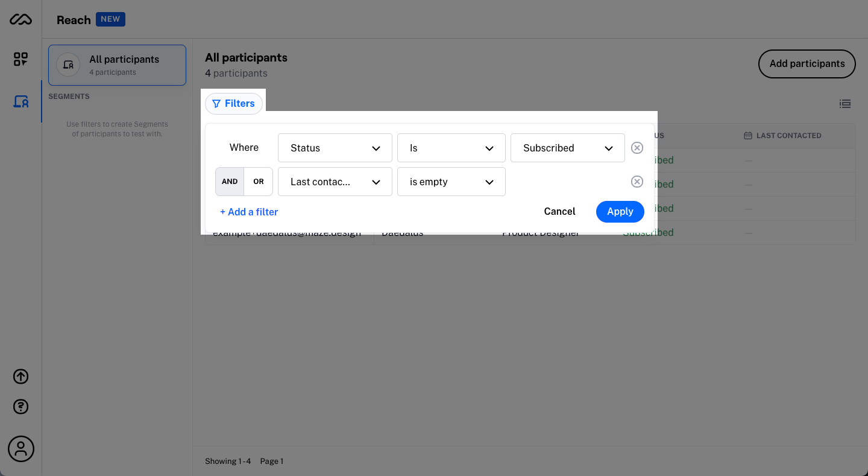The image size is (868, 476).
Task: Select the participants icon in the sidebar
Action: point(20,101)
